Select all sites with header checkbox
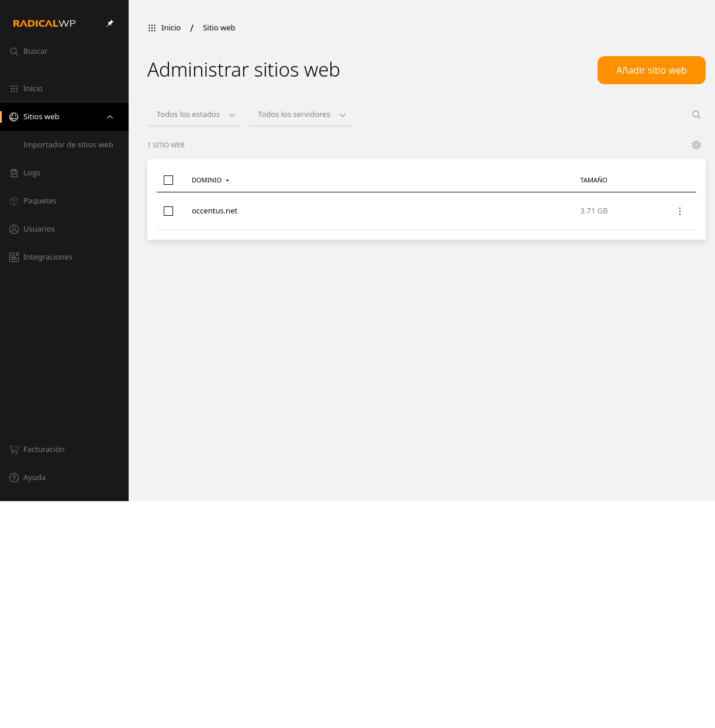Image resolution: width=715 pixels, height=728 pixels. tap(168, 180)
